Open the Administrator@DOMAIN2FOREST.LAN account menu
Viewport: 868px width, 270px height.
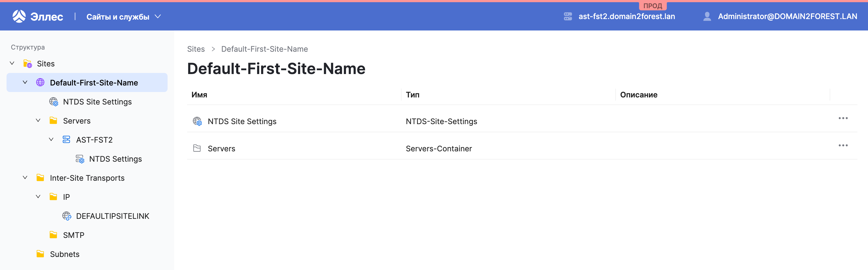click(787, 16)
